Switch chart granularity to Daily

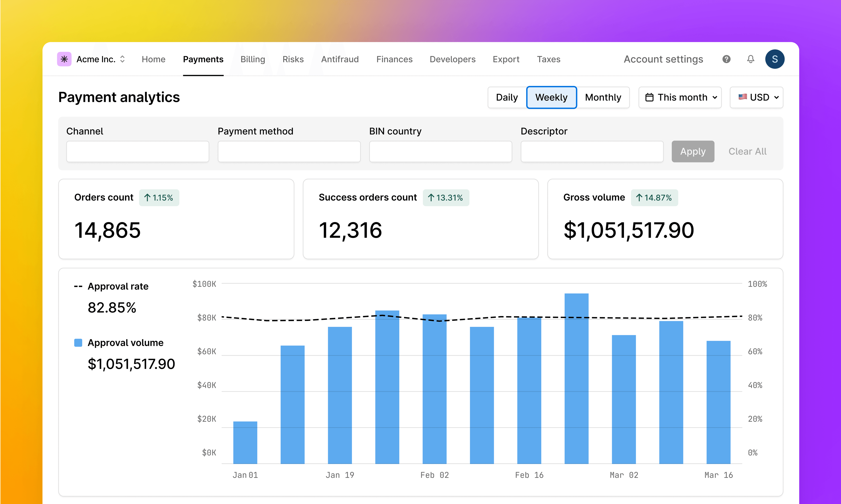[507, 98]
